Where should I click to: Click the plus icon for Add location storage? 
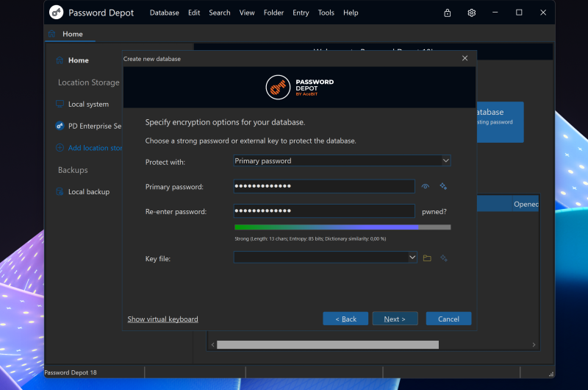pyautogui.click(x=60, y=148)
